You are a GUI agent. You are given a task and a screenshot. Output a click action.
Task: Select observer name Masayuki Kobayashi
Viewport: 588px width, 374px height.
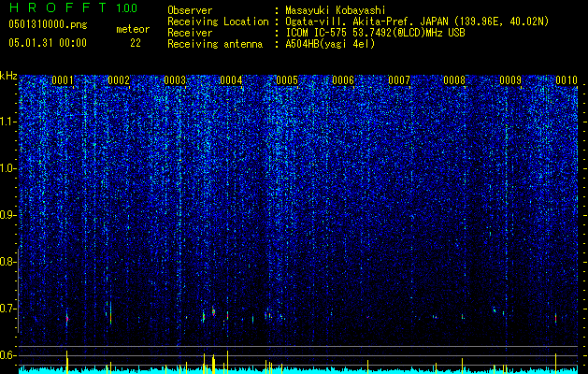pyautogui.click(x=336, y=10)
